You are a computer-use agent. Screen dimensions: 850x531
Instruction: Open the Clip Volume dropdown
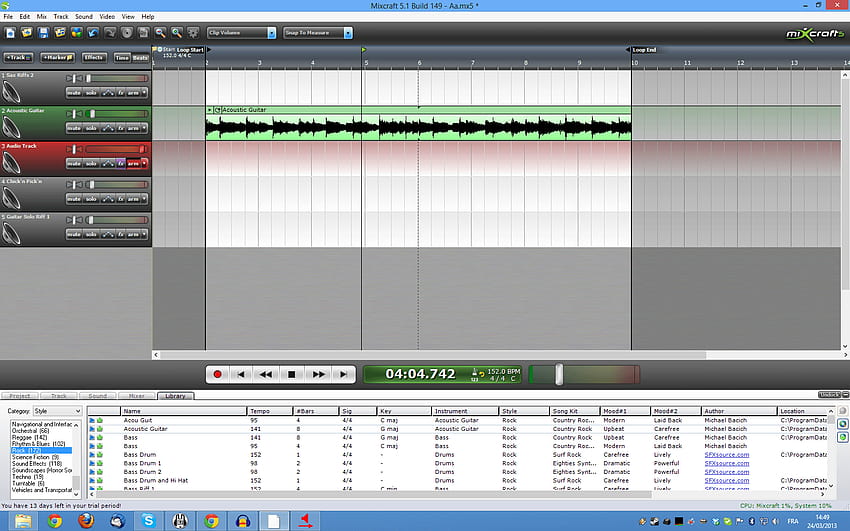tap(272, 33)
